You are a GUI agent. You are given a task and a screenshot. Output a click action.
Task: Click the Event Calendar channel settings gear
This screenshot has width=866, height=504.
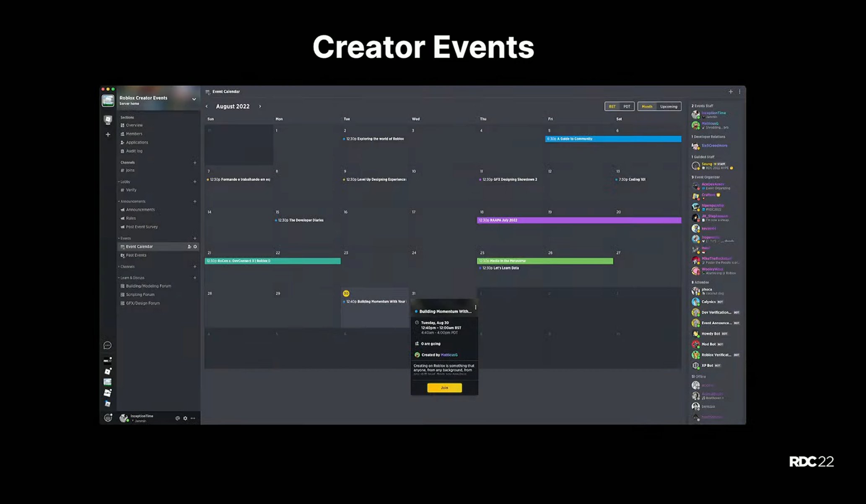click(195, 247)
